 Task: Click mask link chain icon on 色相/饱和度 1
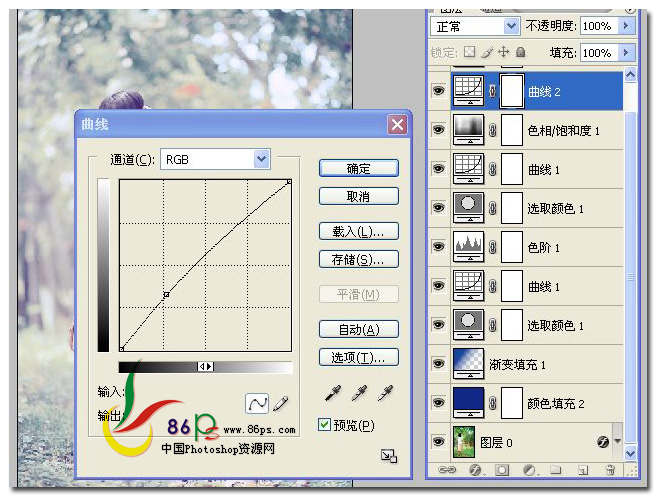pyautogui.click(x=492, y=130)
